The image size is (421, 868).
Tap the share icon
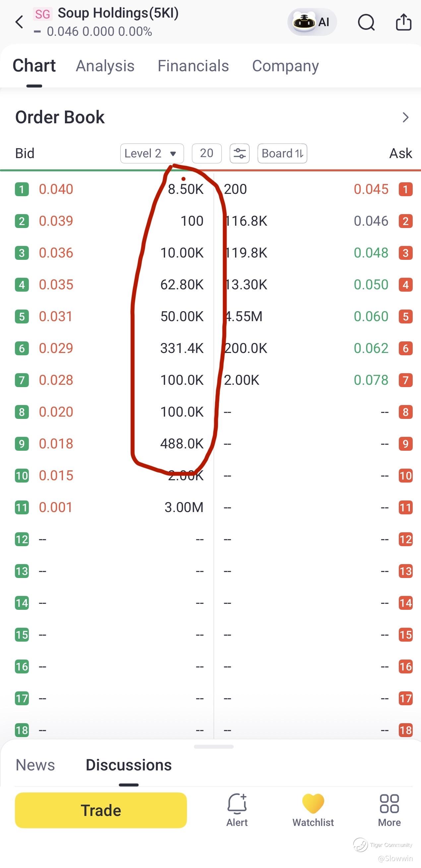pos(403,22)
